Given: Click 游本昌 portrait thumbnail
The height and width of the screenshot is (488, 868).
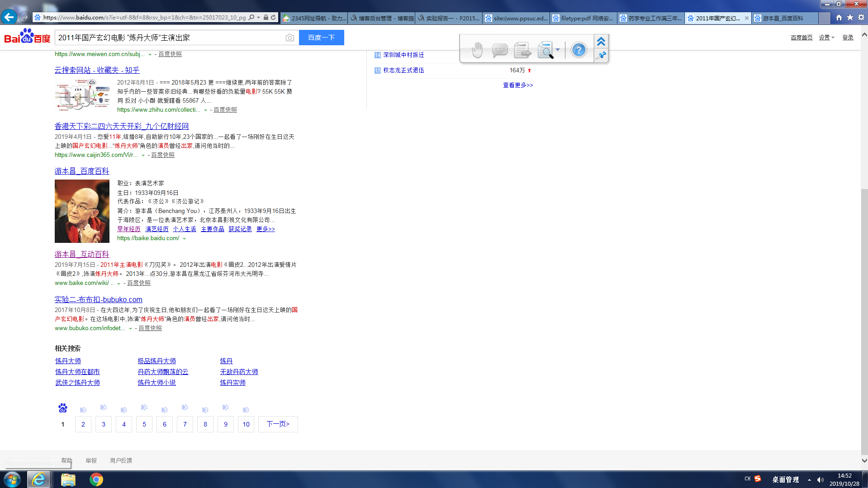Looking at the screenshot, I should (x=82, y=211).
